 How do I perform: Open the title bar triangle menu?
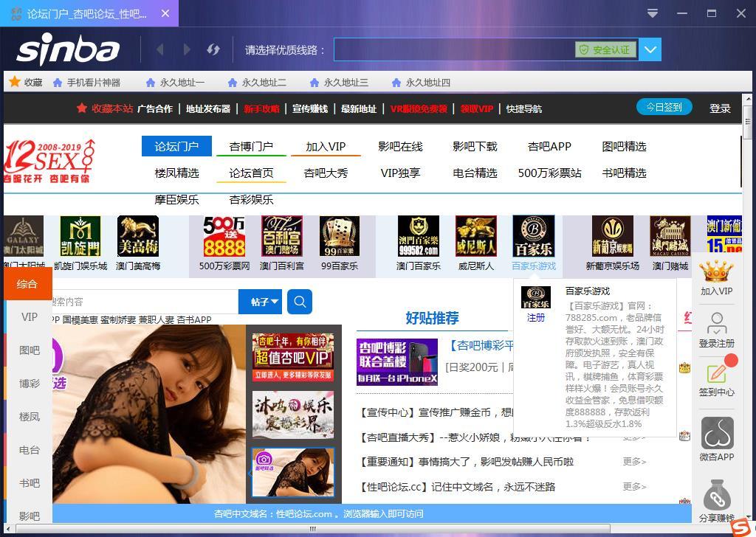(x=653, y=13)
